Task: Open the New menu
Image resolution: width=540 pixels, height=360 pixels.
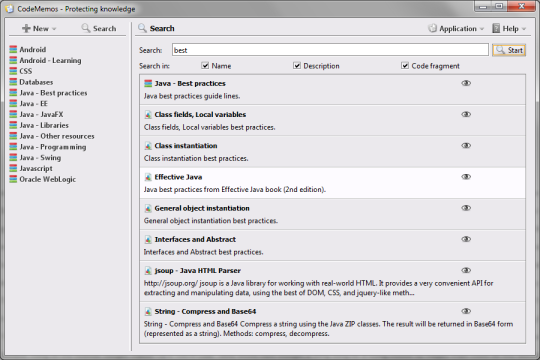Action: pyautogui.click(x=39, y=28)
